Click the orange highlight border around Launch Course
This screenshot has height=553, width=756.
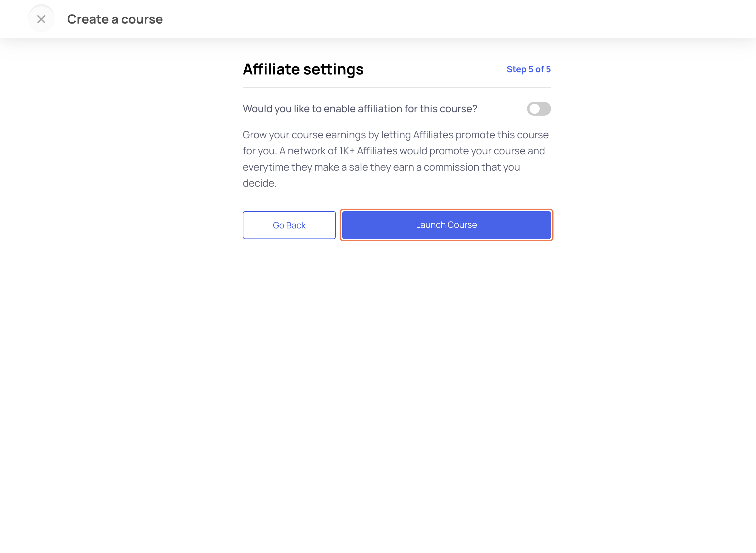click(x=446, y=210)
